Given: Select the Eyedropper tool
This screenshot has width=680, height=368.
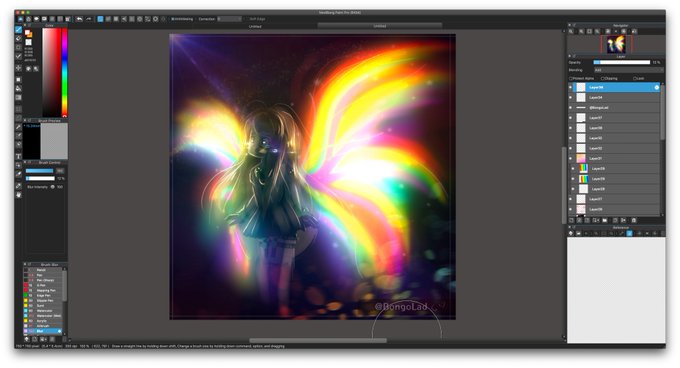Looking at the screenshot, I should [18, 186].
